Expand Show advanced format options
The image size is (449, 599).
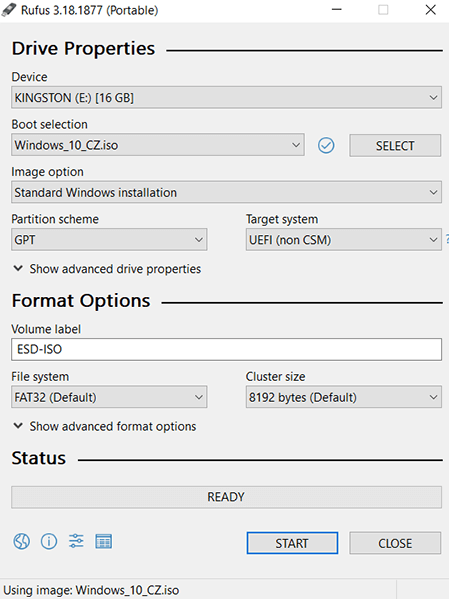[x=105, y=426]
